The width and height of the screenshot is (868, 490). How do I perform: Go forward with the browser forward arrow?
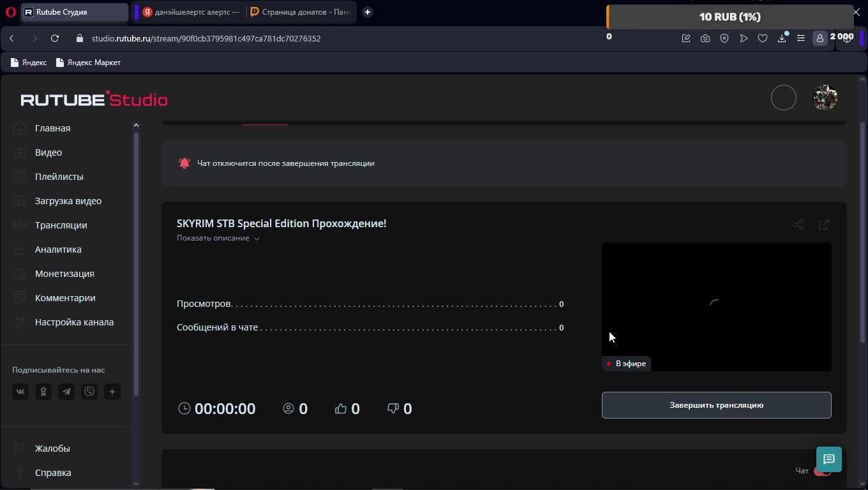34,38
